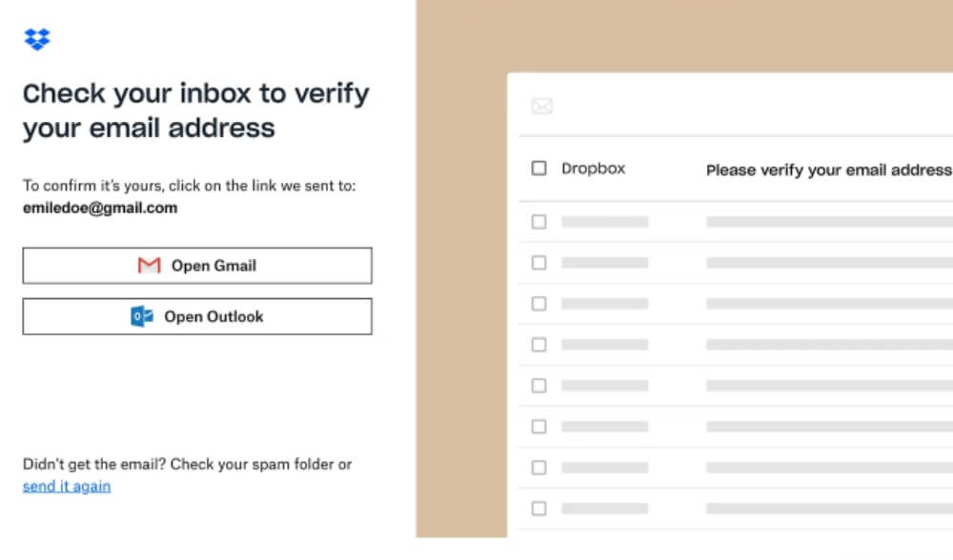Screen dimensions: 953x560
Task: Click the Dropbox logo icon
Action: point(37,39)
